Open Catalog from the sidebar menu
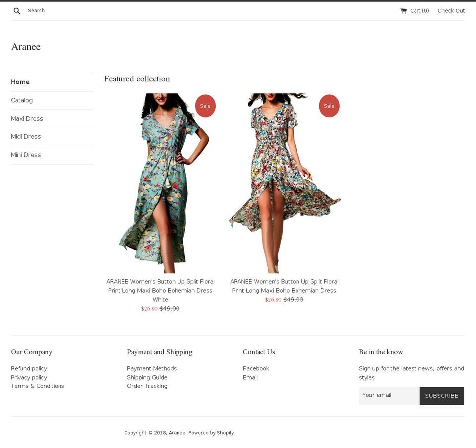 coord(22,100)
